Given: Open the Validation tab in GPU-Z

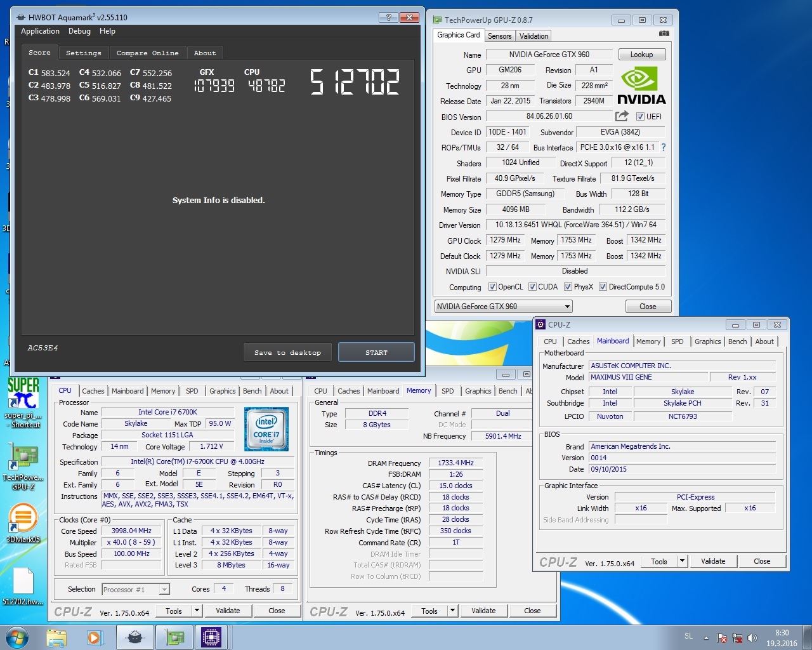Looking at the screenshot, I should 534,36.
